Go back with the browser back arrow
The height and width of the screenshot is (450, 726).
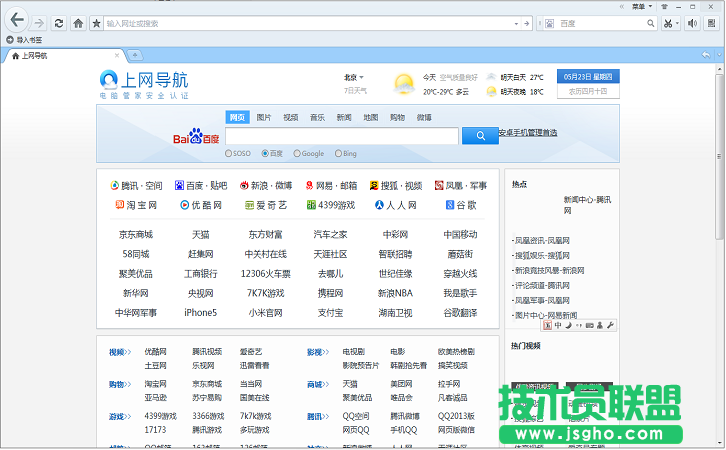click(x=17, y=20)
